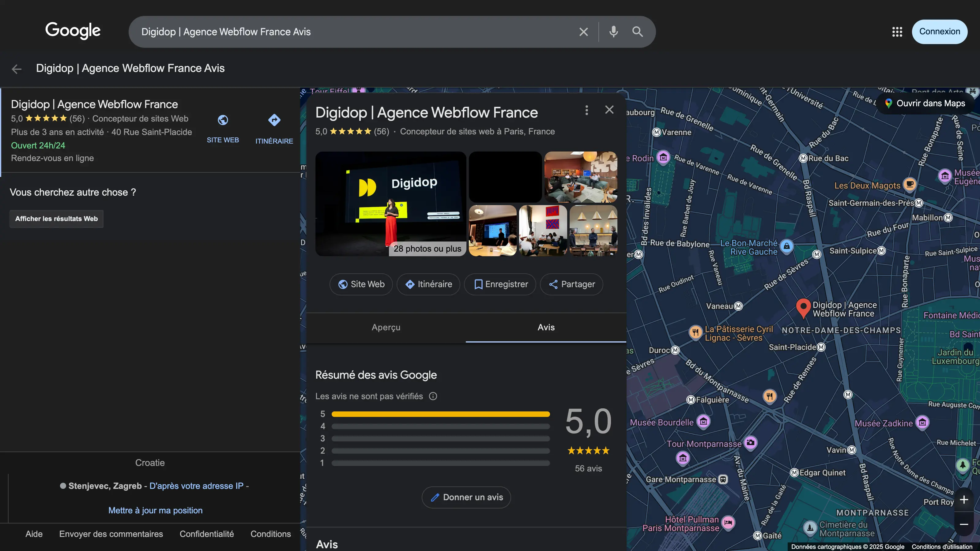Viewport: 980px width, 551px height.
Task: Go back with the left arrow
Action: pos(16,69)
